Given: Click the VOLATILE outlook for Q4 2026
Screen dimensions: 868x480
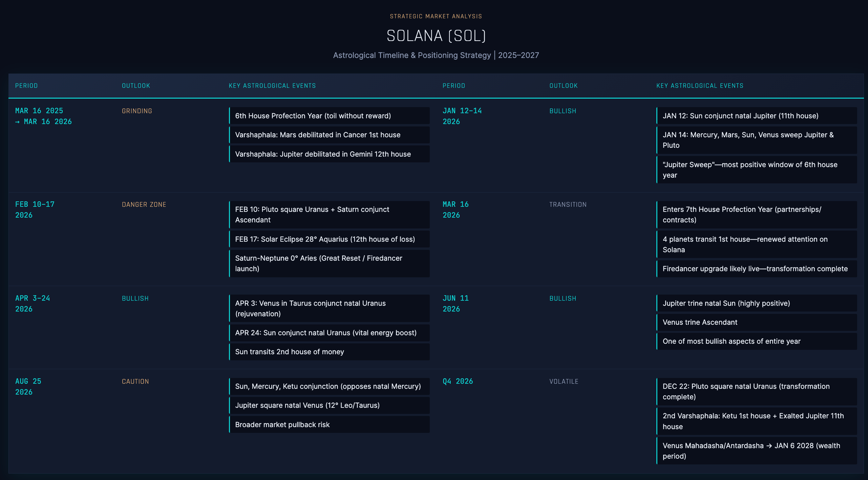Looking at the screenshot, I should (x=564, y=381).
